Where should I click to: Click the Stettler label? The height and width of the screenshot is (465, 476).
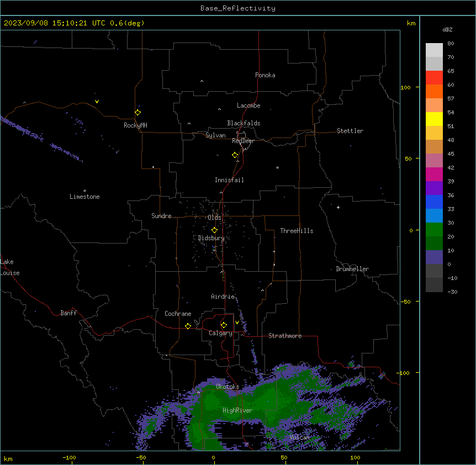350,131
